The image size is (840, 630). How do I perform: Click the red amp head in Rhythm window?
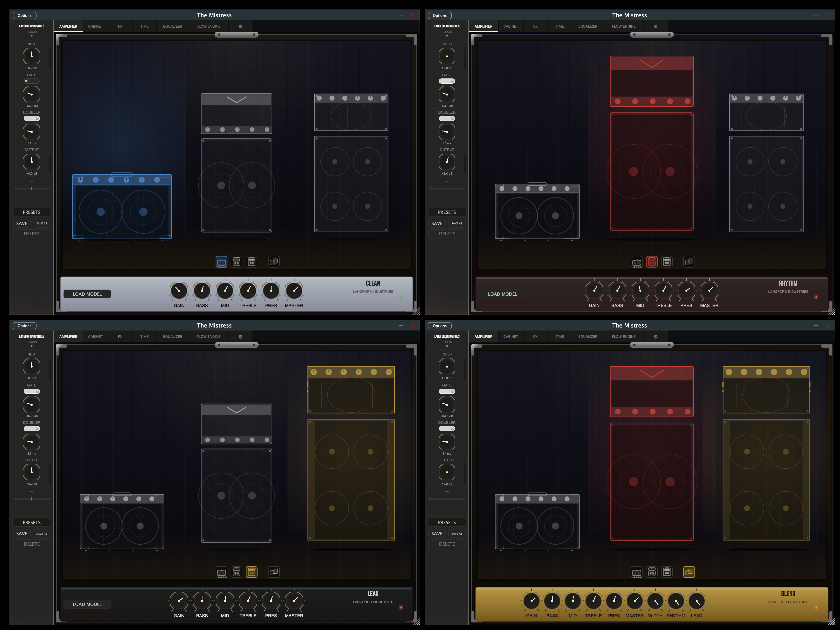coord(652,81)
